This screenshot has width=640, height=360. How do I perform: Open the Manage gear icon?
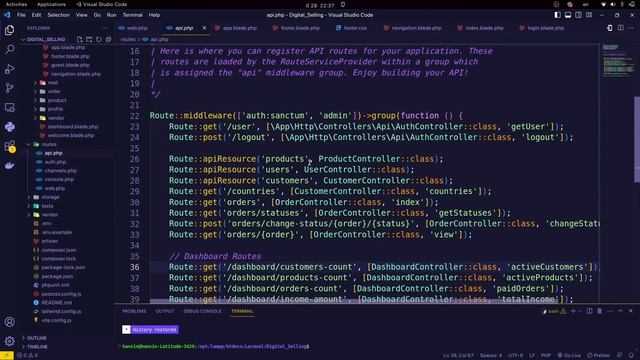click(9, 341)
